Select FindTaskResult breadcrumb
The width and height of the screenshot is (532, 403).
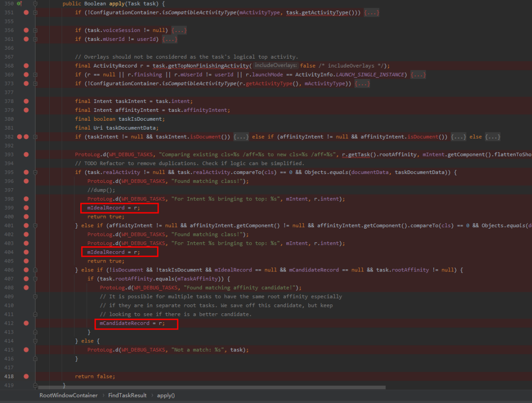click(x=127, y=395)
